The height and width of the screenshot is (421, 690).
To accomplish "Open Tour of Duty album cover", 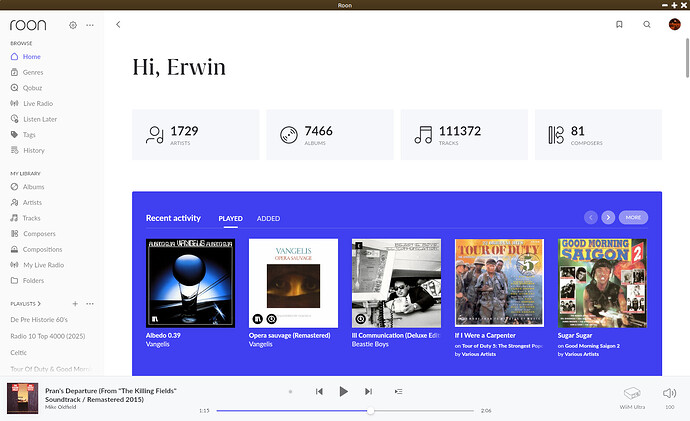I will 499,283.
